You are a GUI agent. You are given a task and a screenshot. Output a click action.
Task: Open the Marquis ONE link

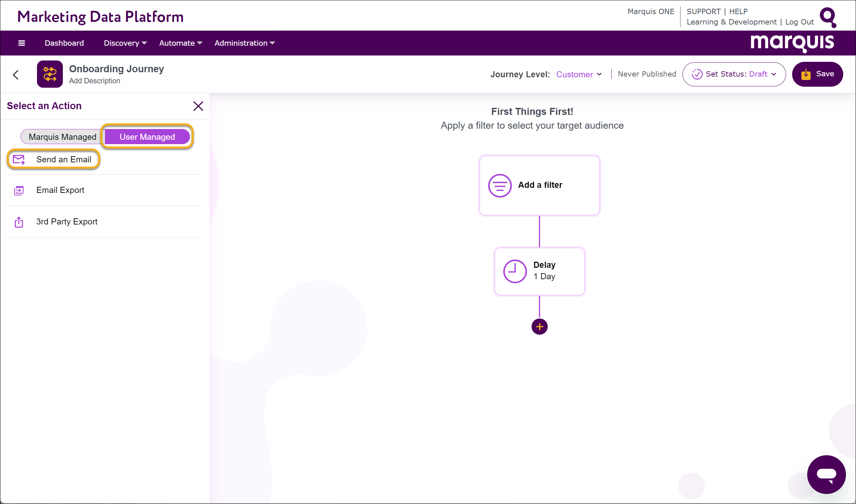coord(651,11)
